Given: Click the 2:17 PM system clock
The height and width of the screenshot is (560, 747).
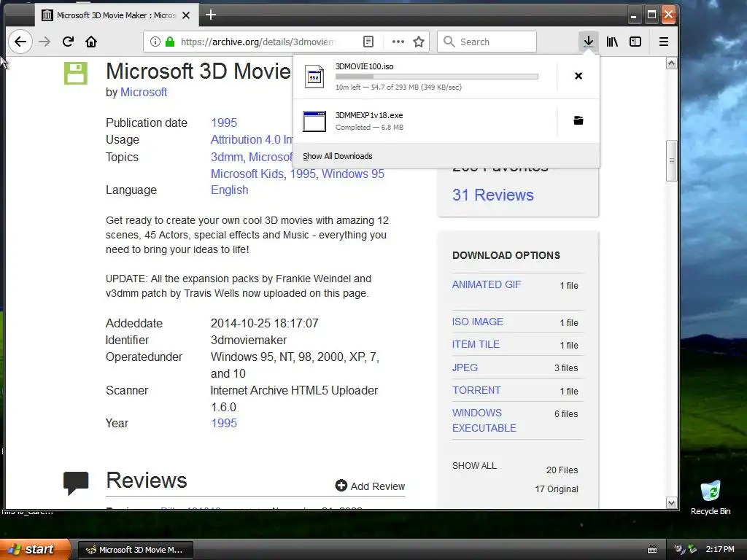Looking at the screenshot, I should click(x=720, y=550).
